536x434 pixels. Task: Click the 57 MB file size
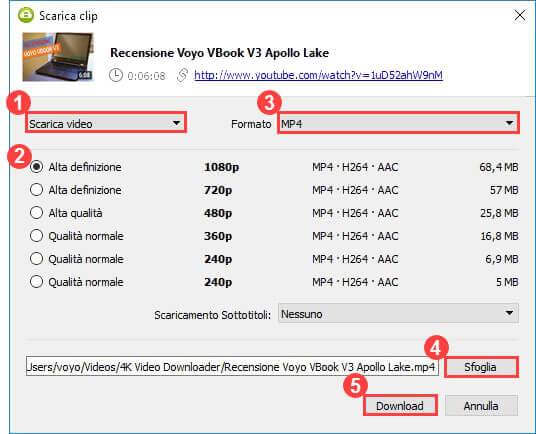(504, 190)
